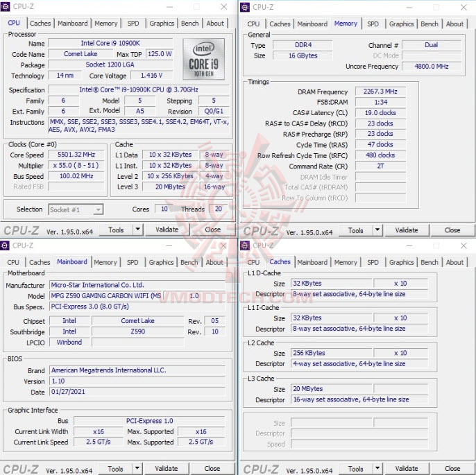Click Core Speed value 5501.32 MHz

[x=76, y=155]
